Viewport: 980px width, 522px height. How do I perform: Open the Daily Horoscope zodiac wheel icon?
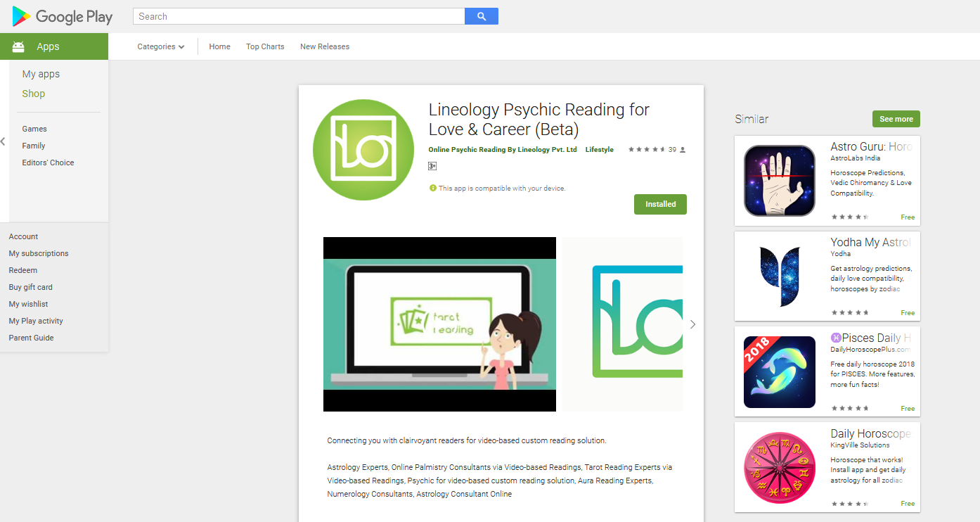click(x=780, y=468)
